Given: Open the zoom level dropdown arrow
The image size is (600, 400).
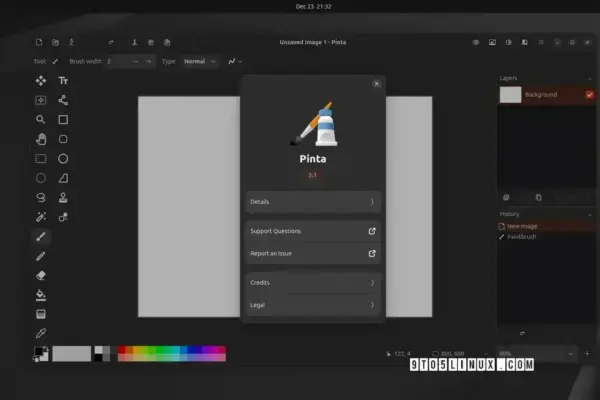Looking at the screenshot, I should tap(571, 354).
